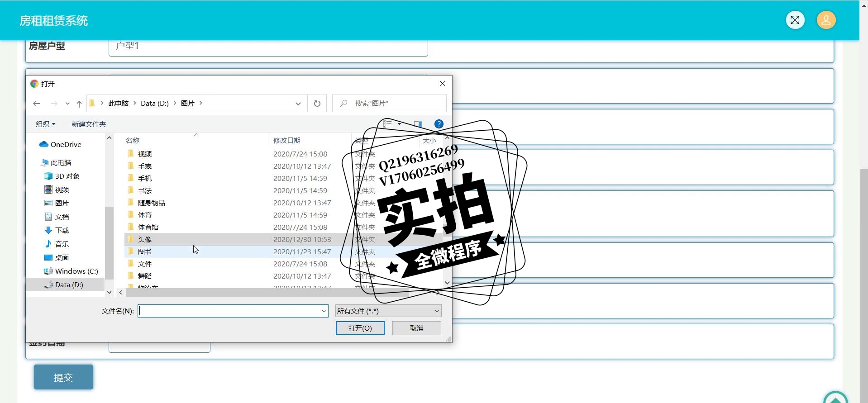Open 音乐 in the sidebar
The image size is (868, 403).
(57, 244)
